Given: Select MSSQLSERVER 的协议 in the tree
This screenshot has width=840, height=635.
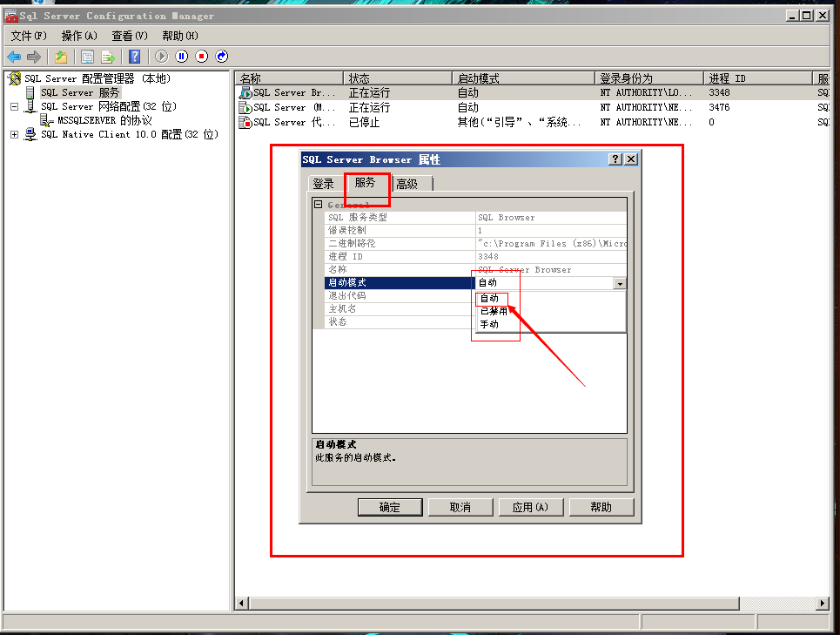Looking at the screenshot, I should [104, 120].
